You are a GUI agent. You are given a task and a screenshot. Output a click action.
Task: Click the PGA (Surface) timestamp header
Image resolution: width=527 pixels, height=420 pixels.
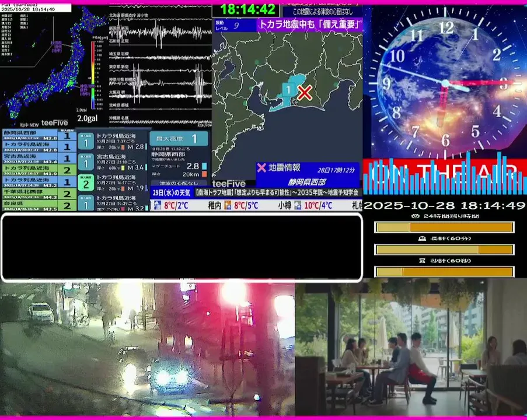click(x=36, y=8)
